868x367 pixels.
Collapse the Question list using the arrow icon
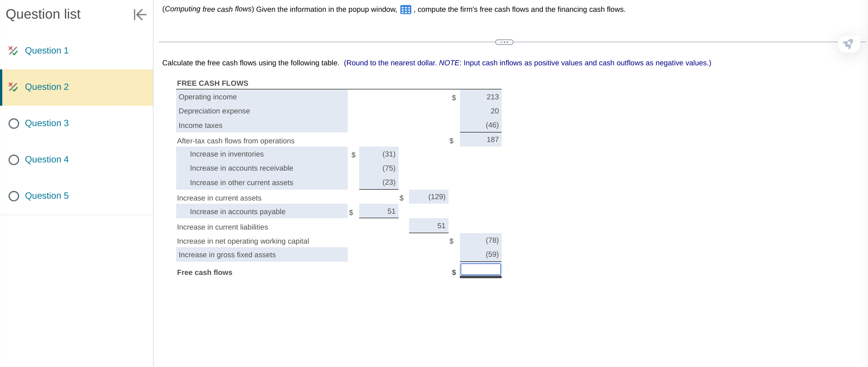[140, 15]
